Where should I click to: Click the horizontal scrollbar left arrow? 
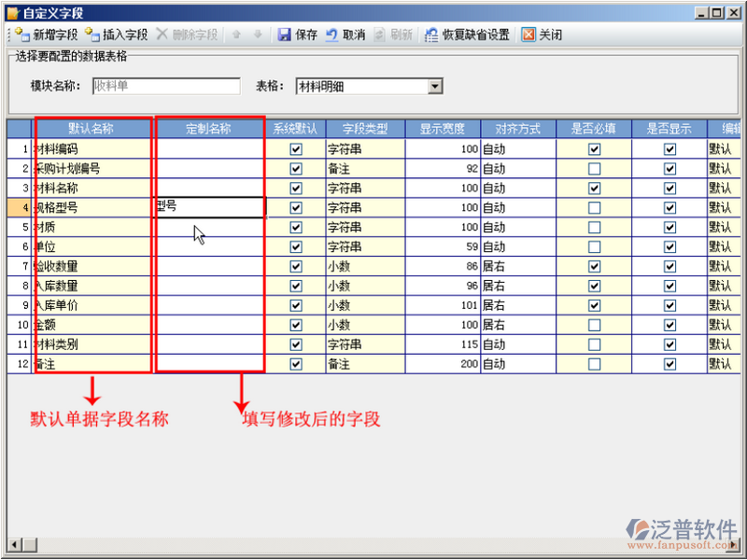point(14,544)
